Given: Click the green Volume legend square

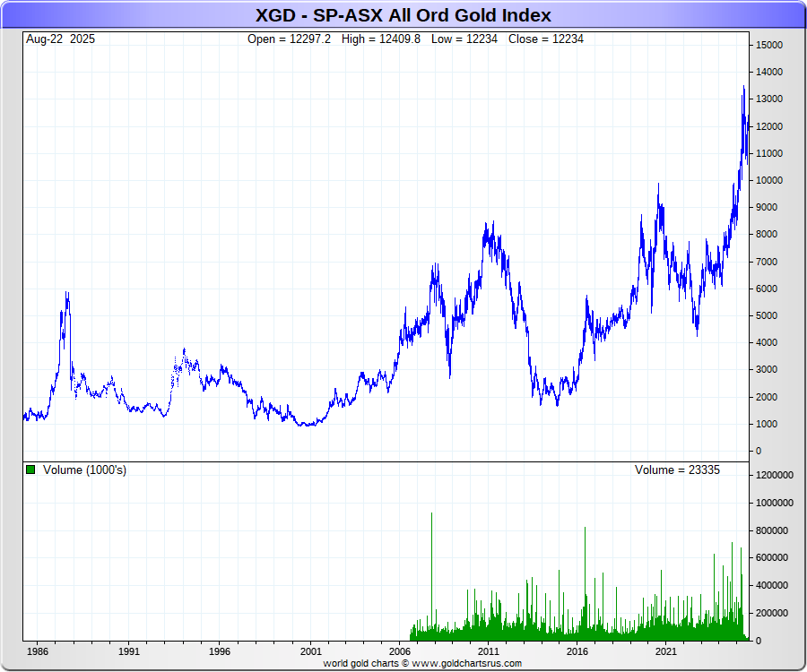Looking at the screenshot, I should tap(30, 470).
